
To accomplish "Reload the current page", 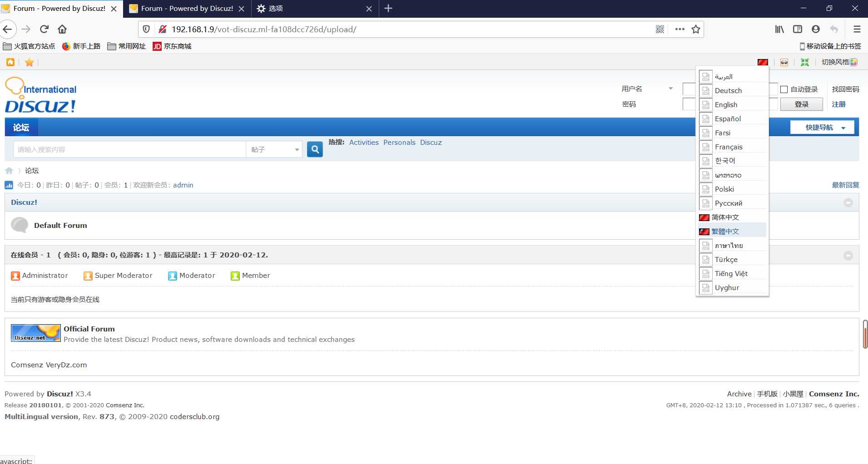I will tap(44, 29).
